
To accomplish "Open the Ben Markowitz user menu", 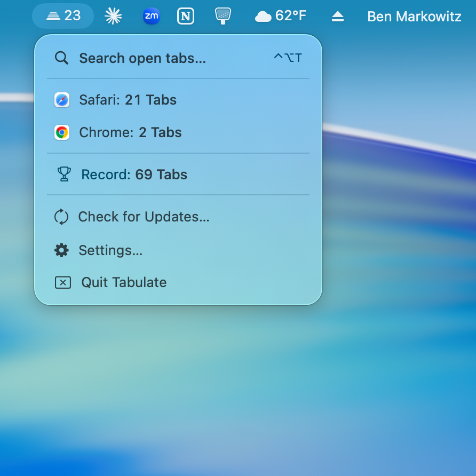I will point(414,17).
